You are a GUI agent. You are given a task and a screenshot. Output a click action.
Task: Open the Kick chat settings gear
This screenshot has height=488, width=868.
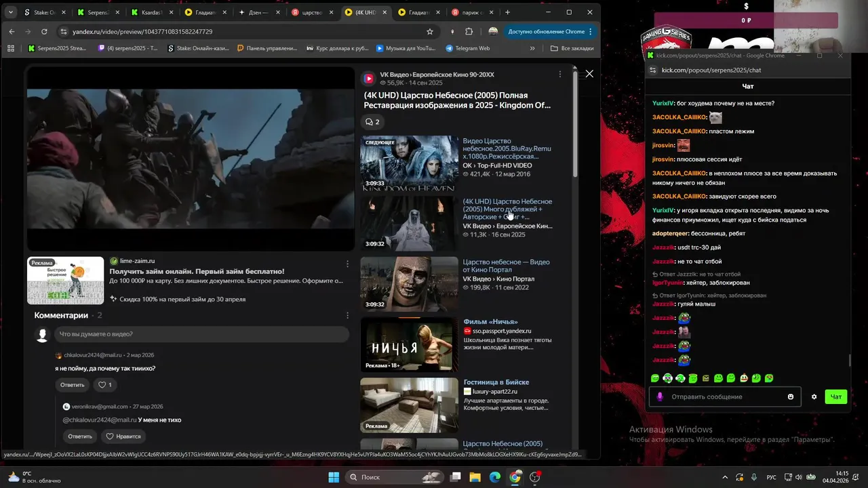coord(814,396)
